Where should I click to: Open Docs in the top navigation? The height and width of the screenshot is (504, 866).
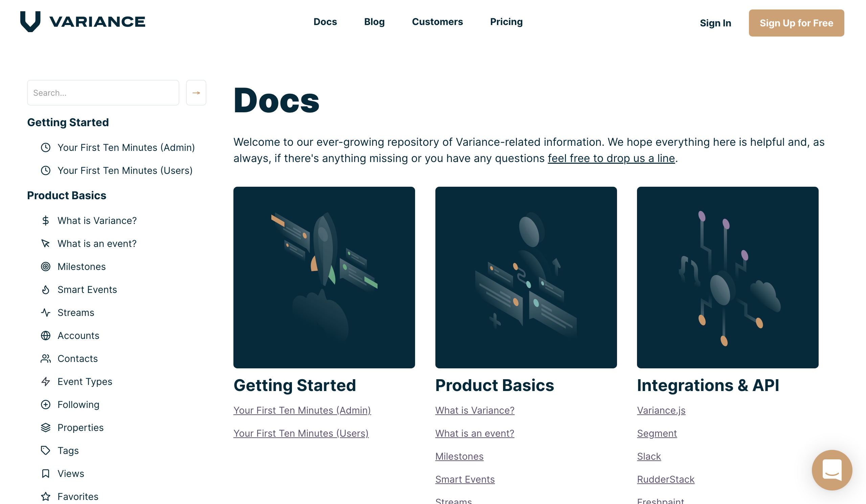(325, 22)
